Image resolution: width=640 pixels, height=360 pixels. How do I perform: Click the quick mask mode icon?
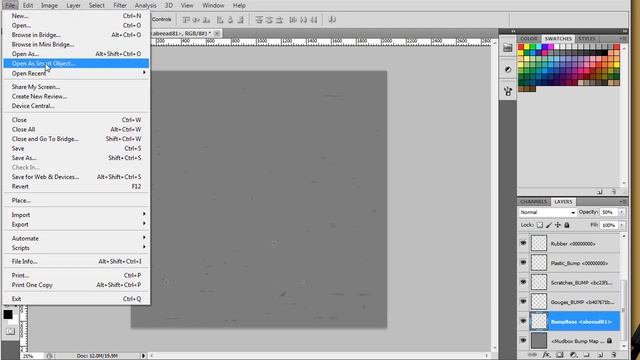pos(10,331)
